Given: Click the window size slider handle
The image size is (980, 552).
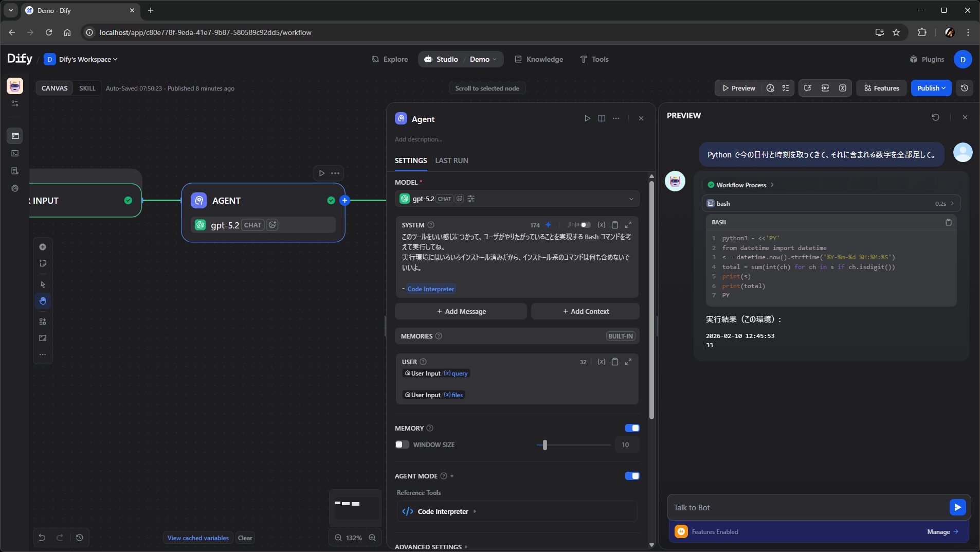Looking at the screenshot, I should coord(545,444).
